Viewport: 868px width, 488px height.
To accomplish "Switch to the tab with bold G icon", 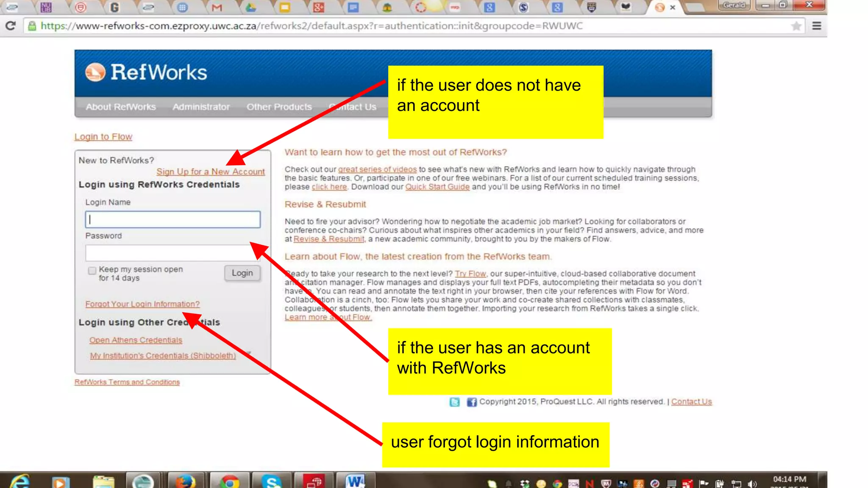I will [114, 7].
